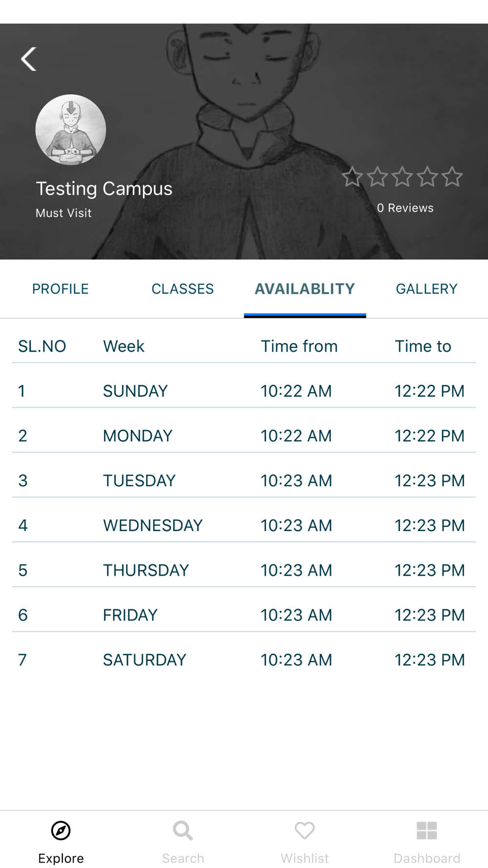Select the SUNDAY availability row
The height and width of the screenshot is (868, 488).
pyautogui.click(x=244, y=391)
